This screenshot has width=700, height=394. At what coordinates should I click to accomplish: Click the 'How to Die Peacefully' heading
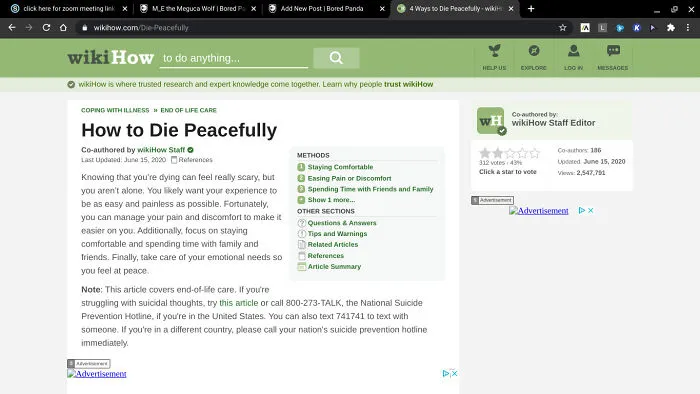point(179,130)
